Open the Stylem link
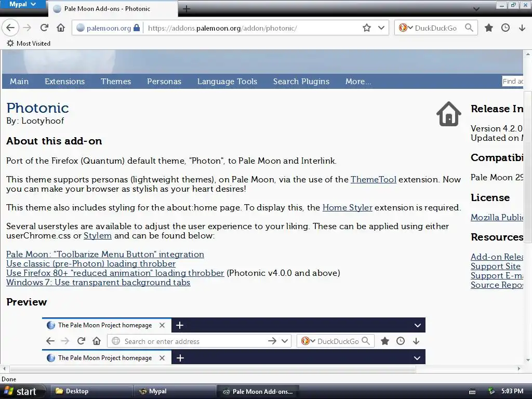This screenshot has height=399, width=532. (97, 236)
